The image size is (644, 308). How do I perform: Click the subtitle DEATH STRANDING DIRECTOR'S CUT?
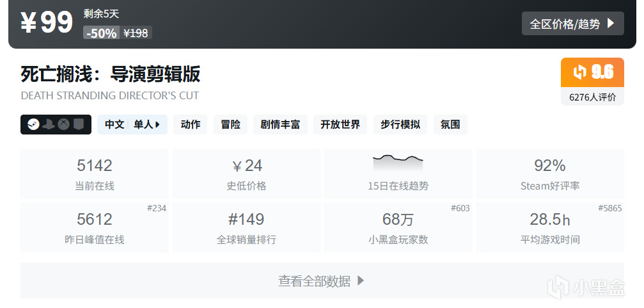(x=109, y=95)
